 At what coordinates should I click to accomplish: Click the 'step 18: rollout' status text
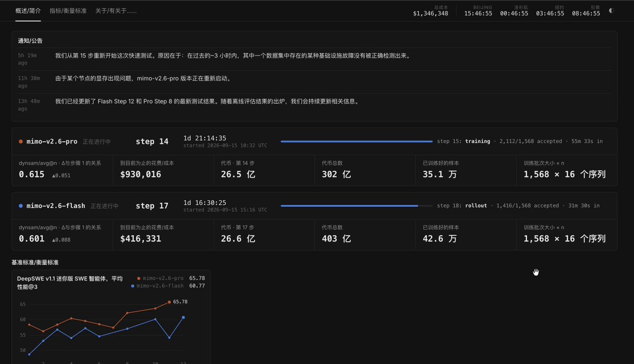click(462, 206)
